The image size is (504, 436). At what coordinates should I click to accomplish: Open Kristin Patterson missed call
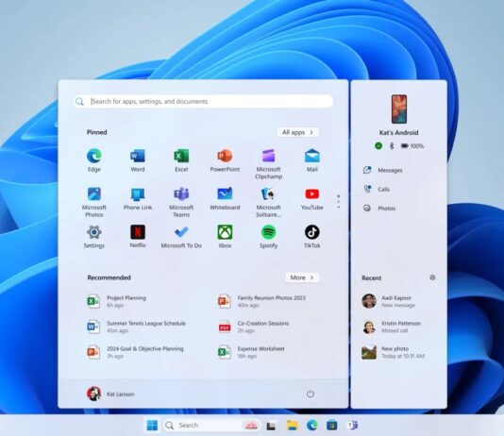[x=391, y=327]
